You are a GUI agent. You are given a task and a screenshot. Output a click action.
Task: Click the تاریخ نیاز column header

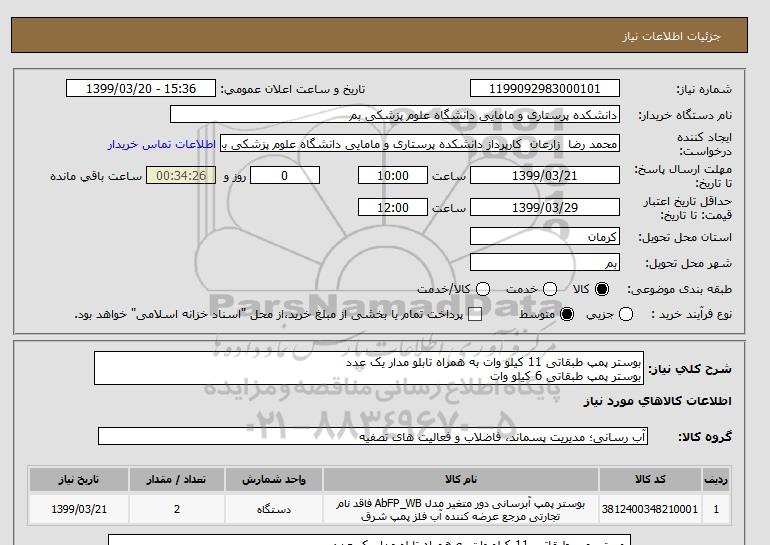(79, 479)
